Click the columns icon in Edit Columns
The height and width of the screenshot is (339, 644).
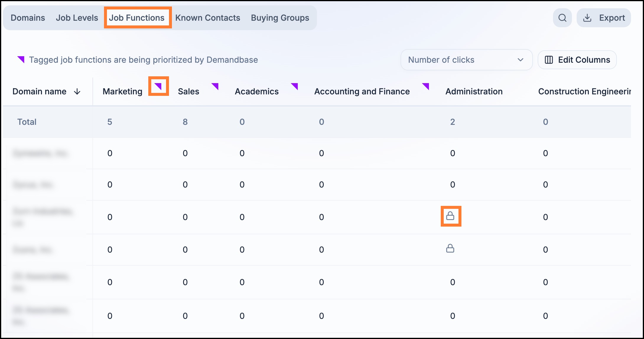click(x=549, y=60)
